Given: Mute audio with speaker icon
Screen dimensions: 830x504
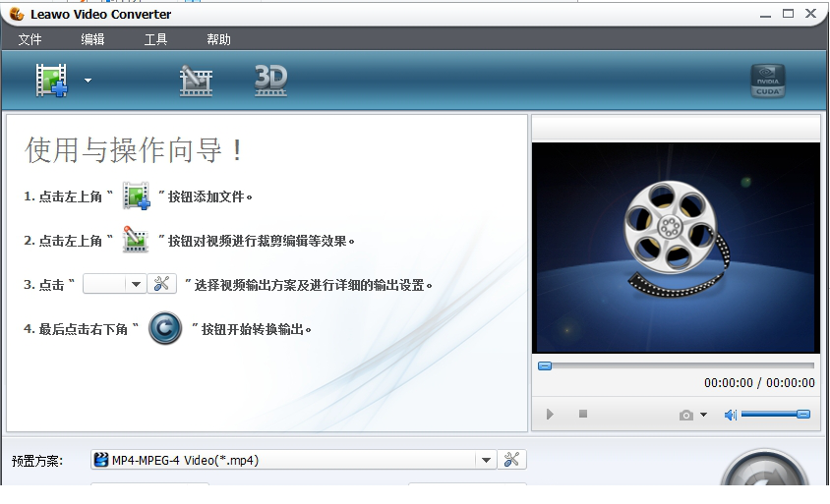Looking at the screenshot, I should 731,416.
